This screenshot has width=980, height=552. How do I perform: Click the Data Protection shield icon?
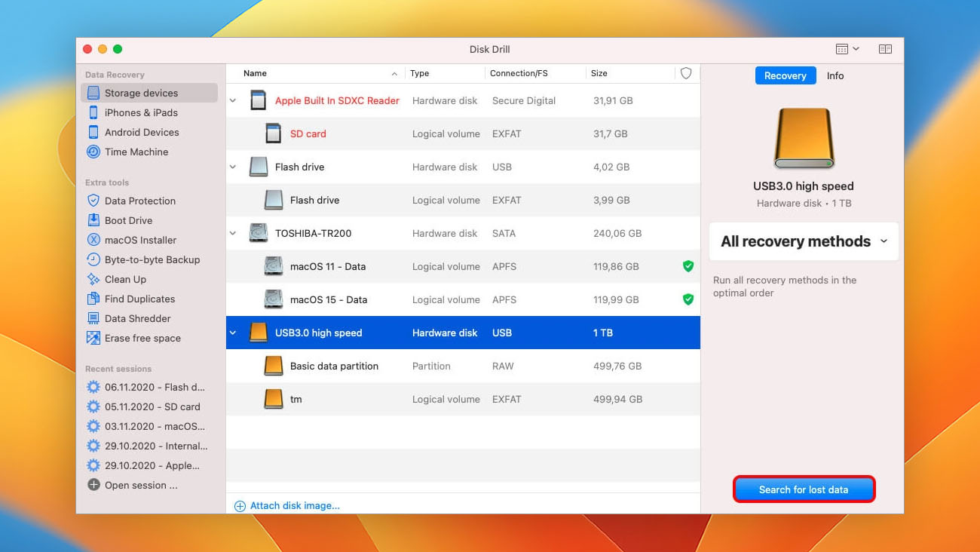(93, 201)
